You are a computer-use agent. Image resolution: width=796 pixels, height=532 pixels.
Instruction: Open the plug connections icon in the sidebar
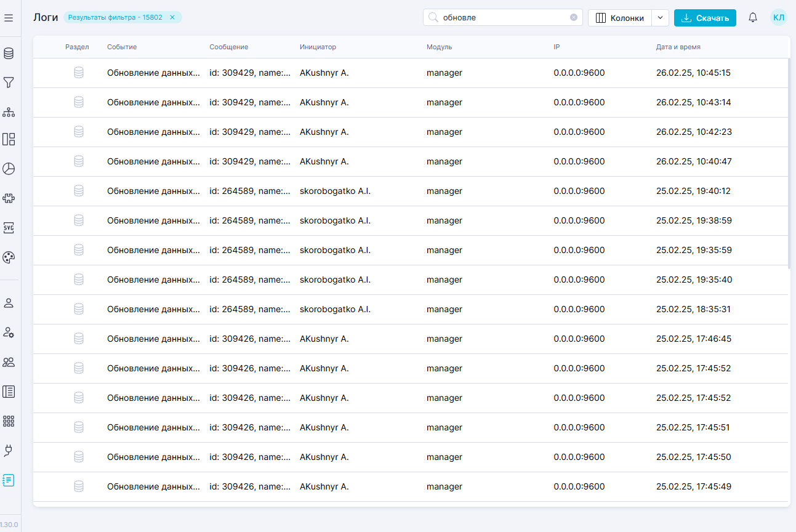click(x=9, y=451)
